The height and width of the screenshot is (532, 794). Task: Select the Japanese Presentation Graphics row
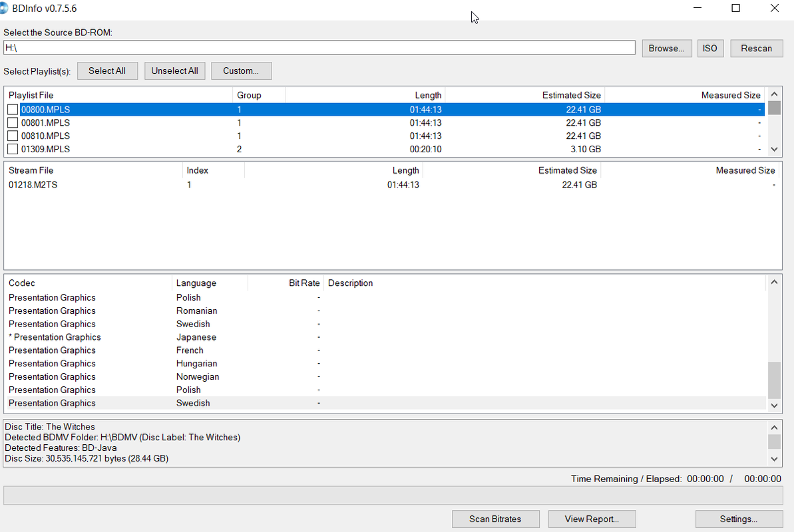385,337
